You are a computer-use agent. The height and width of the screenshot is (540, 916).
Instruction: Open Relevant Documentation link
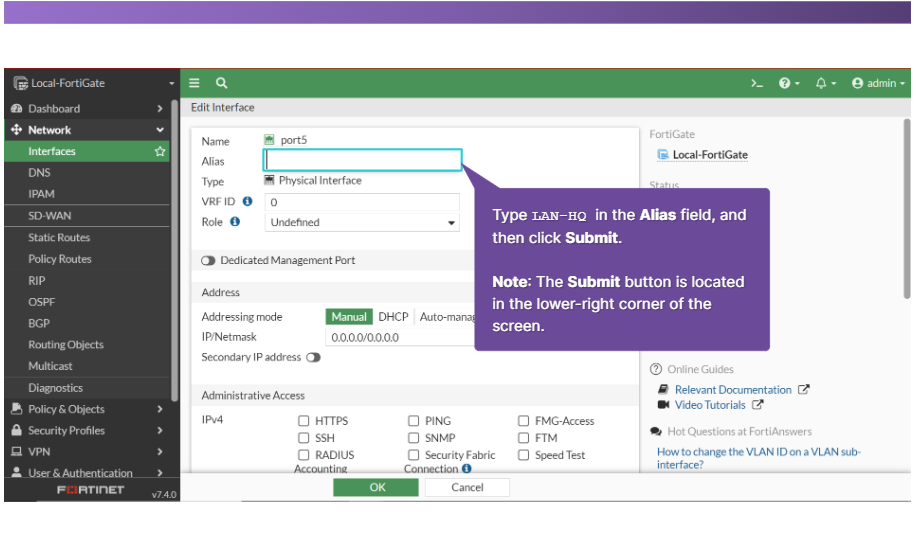coord(733,390)
